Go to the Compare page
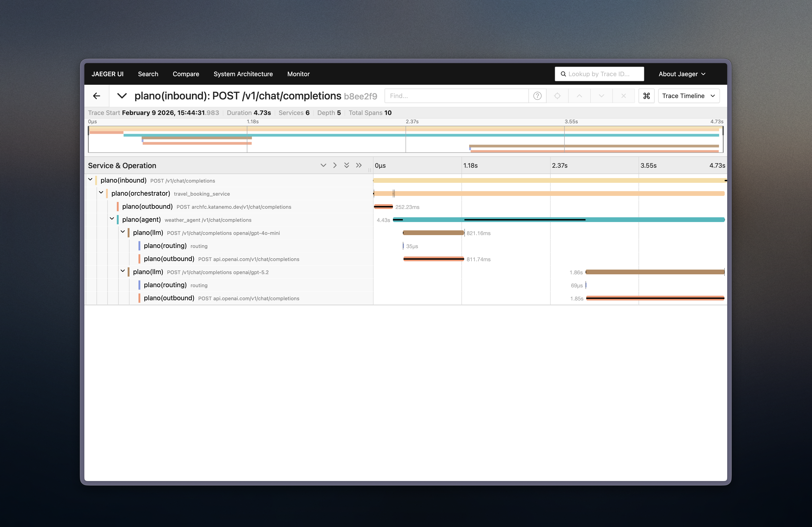 (x=186, y=74)
